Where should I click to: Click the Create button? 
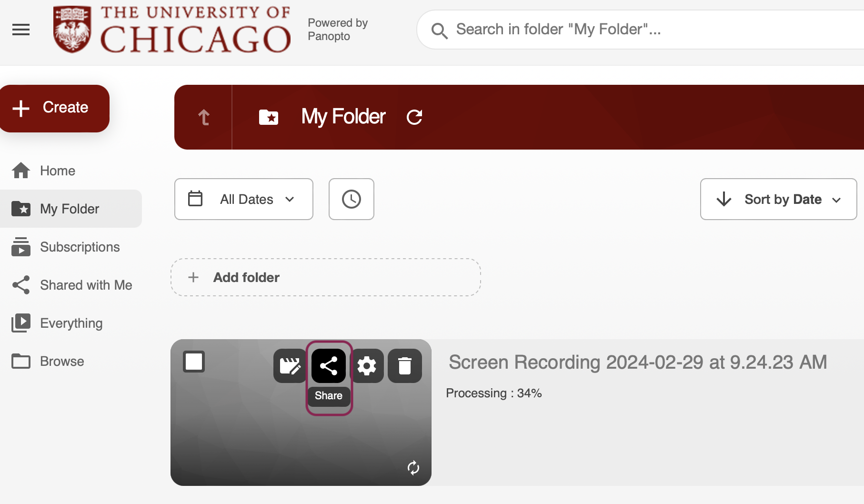pyautogui.click(x=55, y=108)
